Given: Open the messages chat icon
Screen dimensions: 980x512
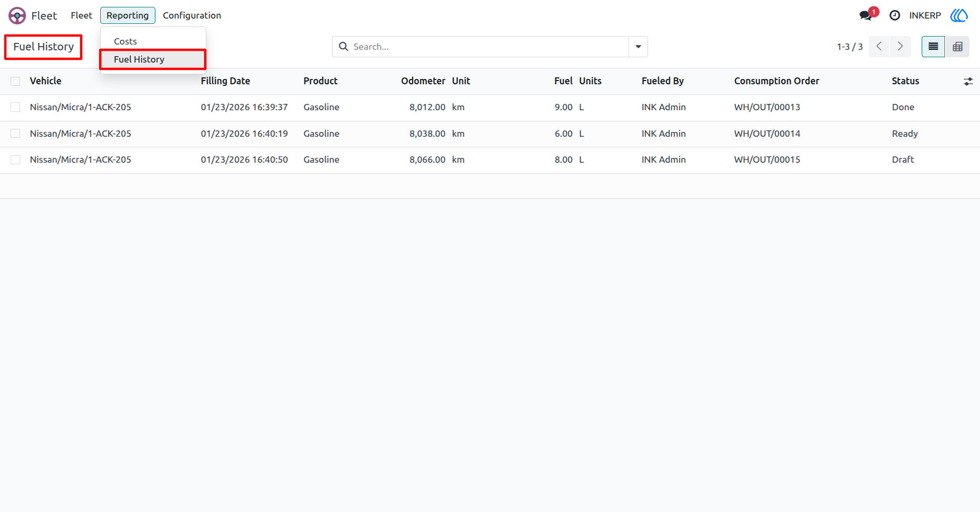Looking at the screenshot, I should [x=866, y=15].
